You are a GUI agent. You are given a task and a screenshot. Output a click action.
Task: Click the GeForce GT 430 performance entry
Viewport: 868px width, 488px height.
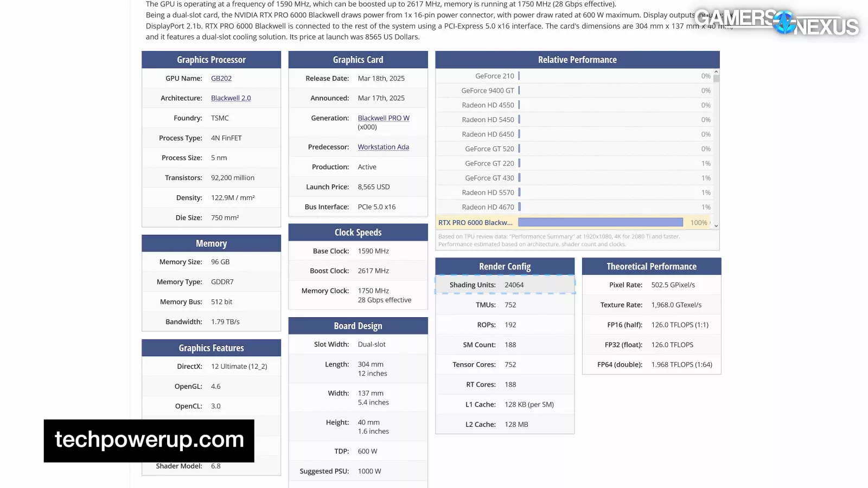point(489,178)
